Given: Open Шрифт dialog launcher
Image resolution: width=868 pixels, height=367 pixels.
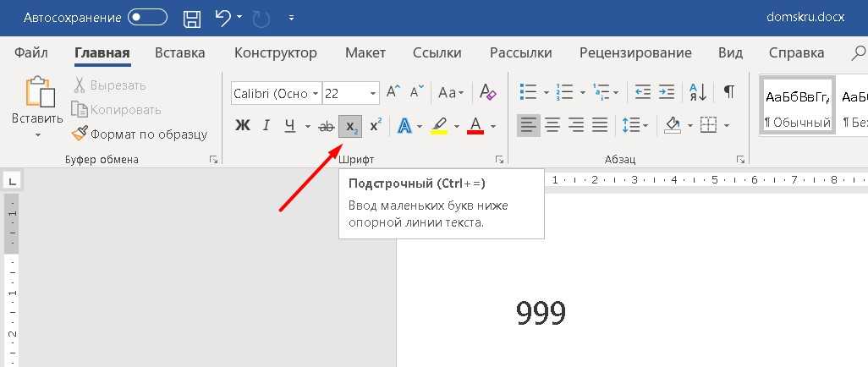Looking at the screenshot, I should click(499, 160).
